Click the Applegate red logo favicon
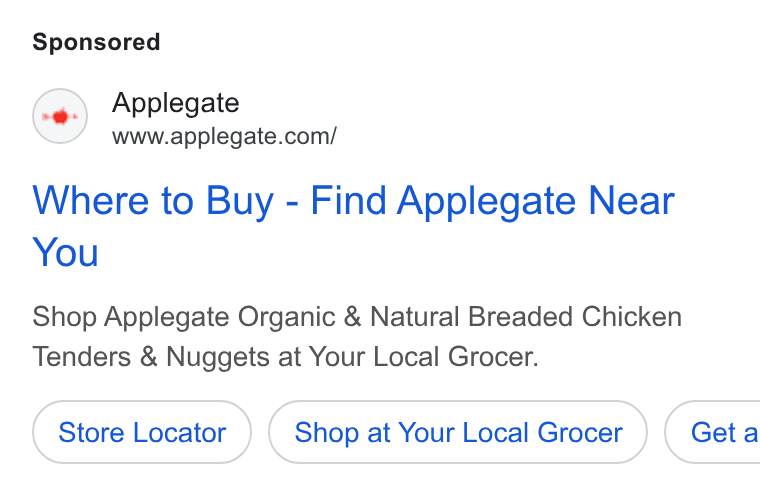This screenshot has width=760, height=496. (x=60, y=116)
